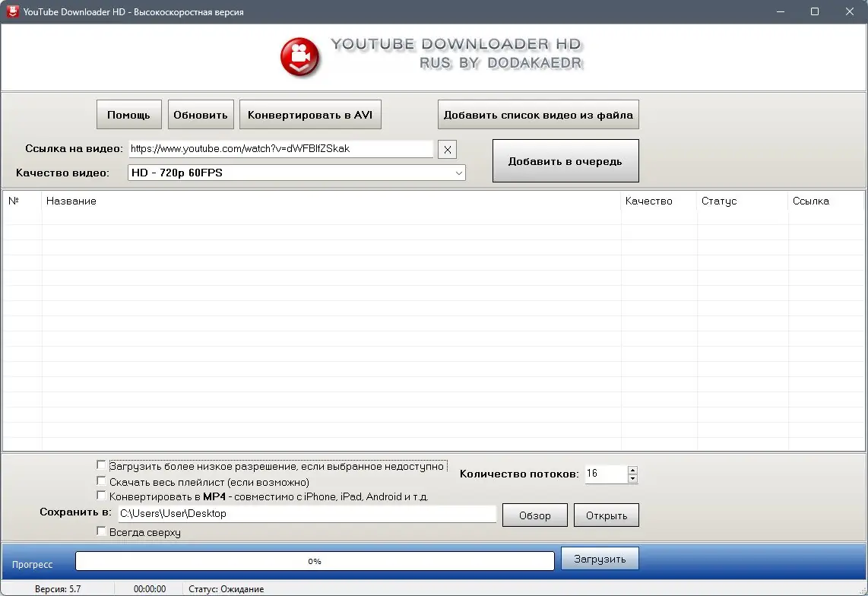This screenshot has height=596, width=868.
Task: Click the app icon in the title bar
Action: point(12,11)
